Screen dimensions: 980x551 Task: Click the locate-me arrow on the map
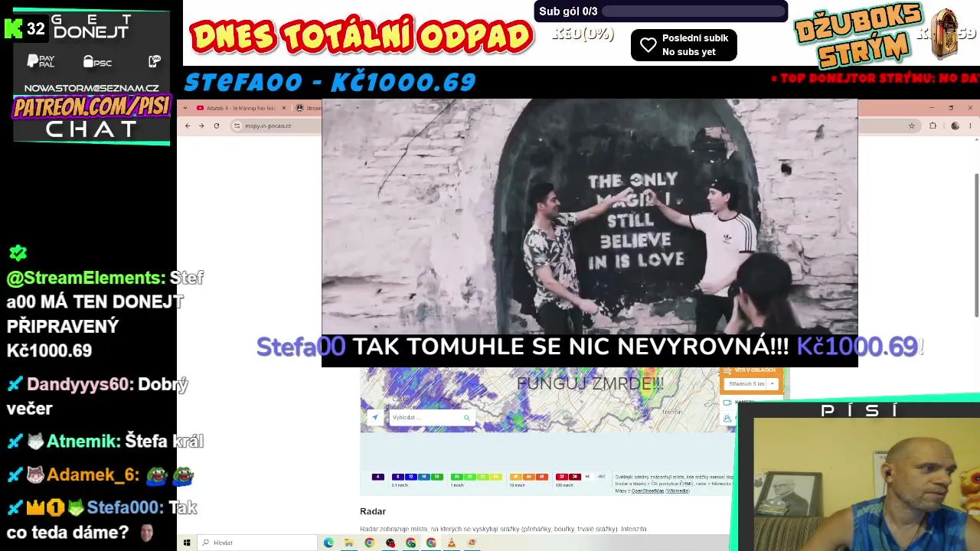pos(374,417)
